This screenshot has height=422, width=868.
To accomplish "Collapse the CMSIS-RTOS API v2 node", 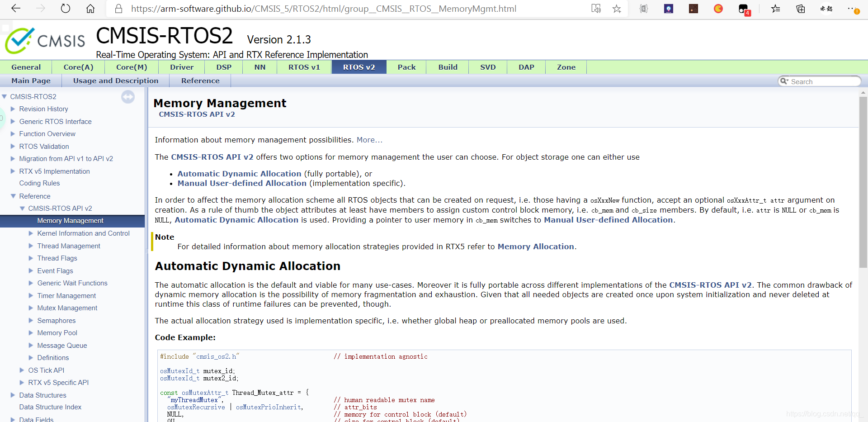I will tap(22, 209).
